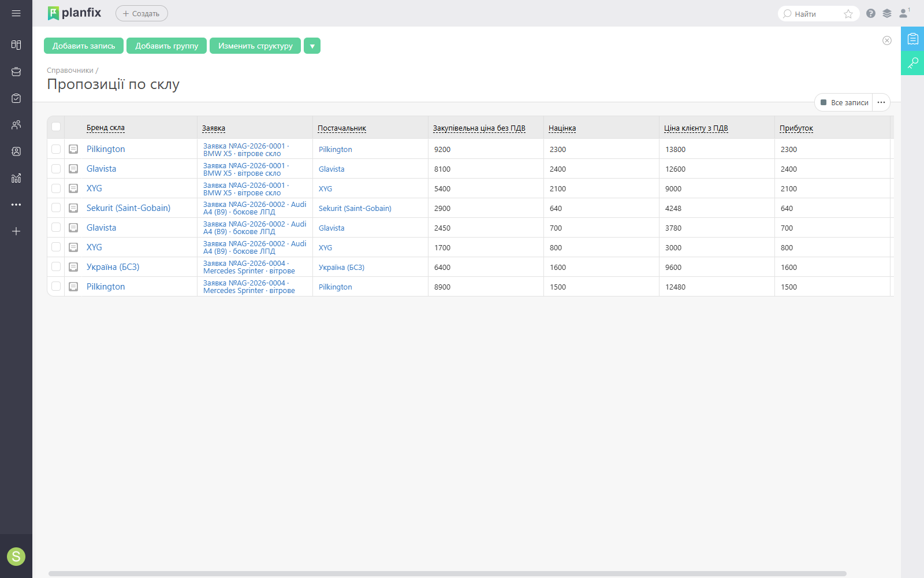Open record card icon in the 1700 price row

point(73,247)
